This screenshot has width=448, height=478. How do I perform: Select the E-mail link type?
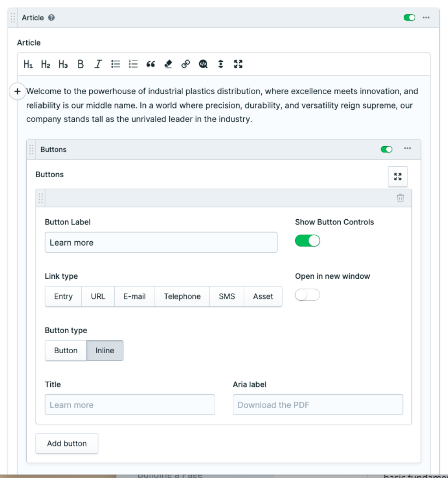tap(134, 296)
